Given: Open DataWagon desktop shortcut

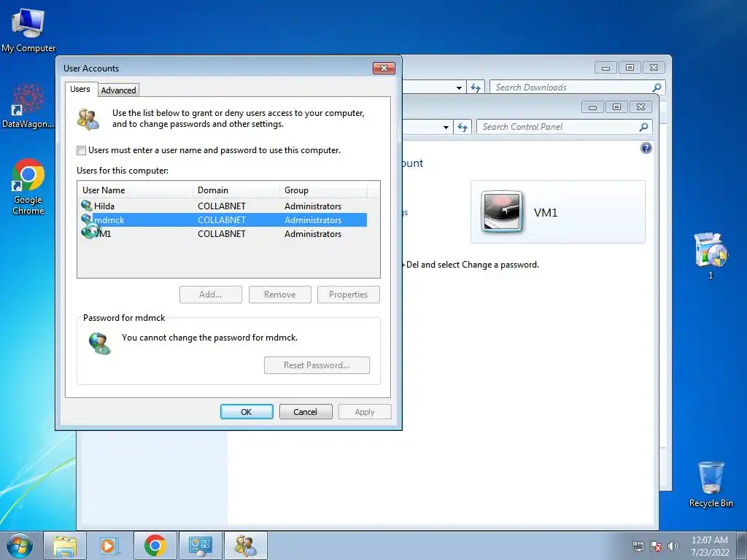Looking at the screenshot, I should click(x=28, y=106).
